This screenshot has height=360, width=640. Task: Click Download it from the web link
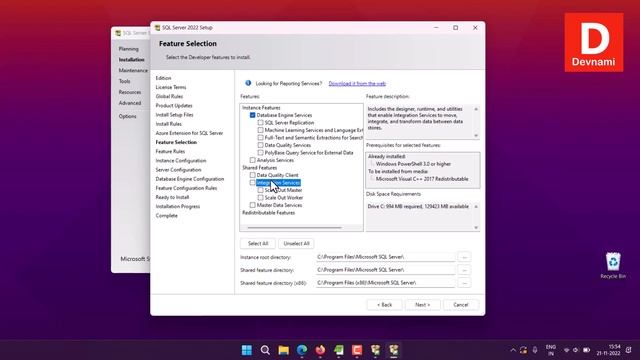357,83
